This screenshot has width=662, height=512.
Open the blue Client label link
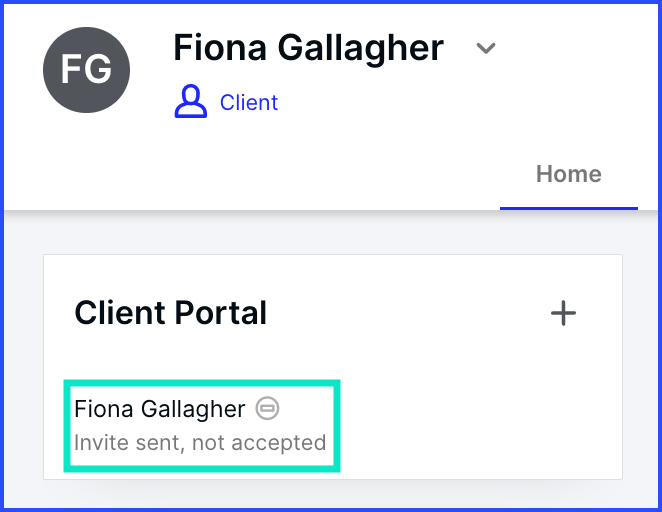click(x=249, y=103)
